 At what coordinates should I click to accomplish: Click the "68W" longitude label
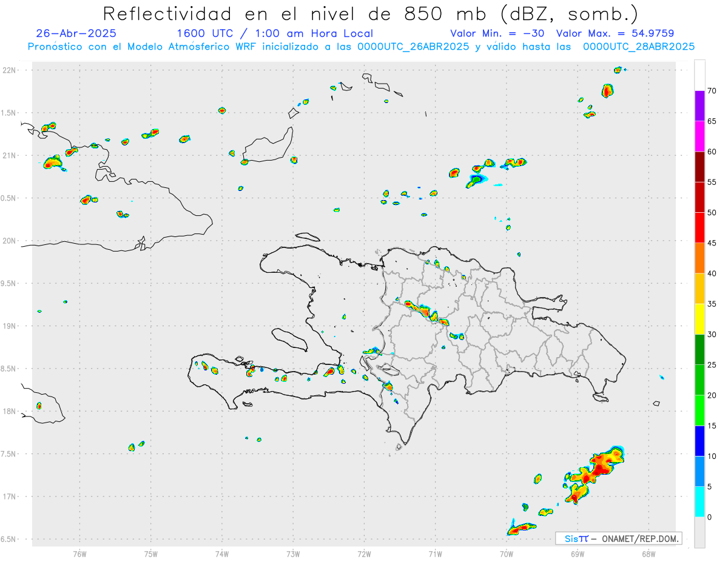point(649,554)
